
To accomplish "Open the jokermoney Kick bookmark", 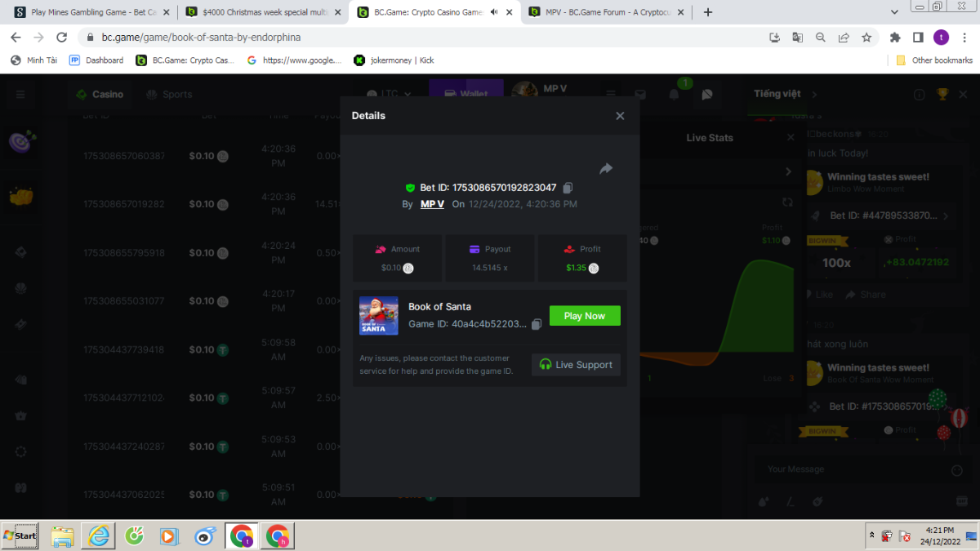I will click(394, 60).
